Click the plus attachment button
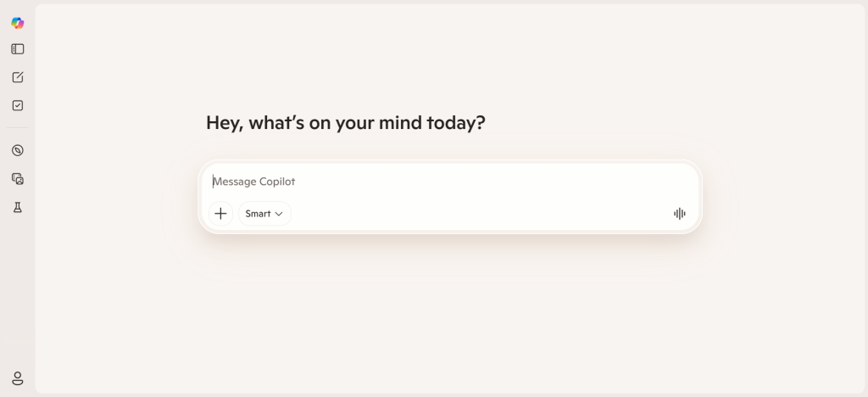This screenshot has width=868, height=397. tap(220, 214)
